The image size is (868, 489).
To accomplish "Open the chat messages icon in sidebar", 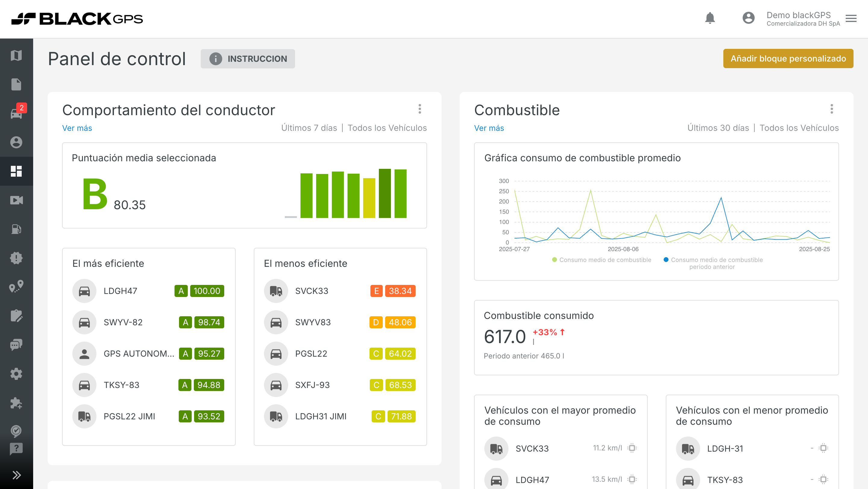I will pyautogui.click(x=16, y=345).
